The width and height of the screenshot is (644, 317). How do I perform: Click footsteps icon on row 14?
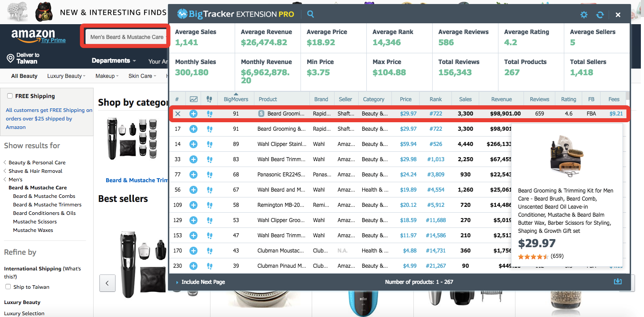(210, 144)
